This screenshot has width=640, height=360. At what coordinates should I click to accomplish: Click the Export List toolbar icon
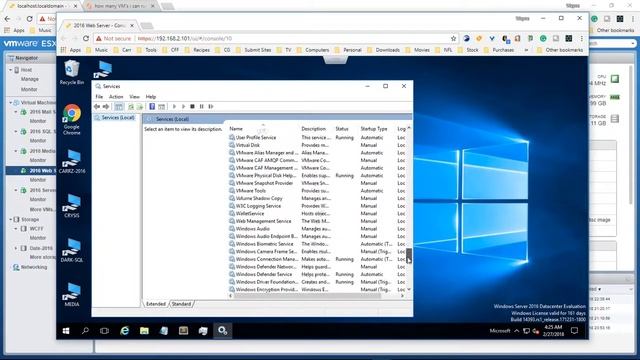click(x=140, y=107)
